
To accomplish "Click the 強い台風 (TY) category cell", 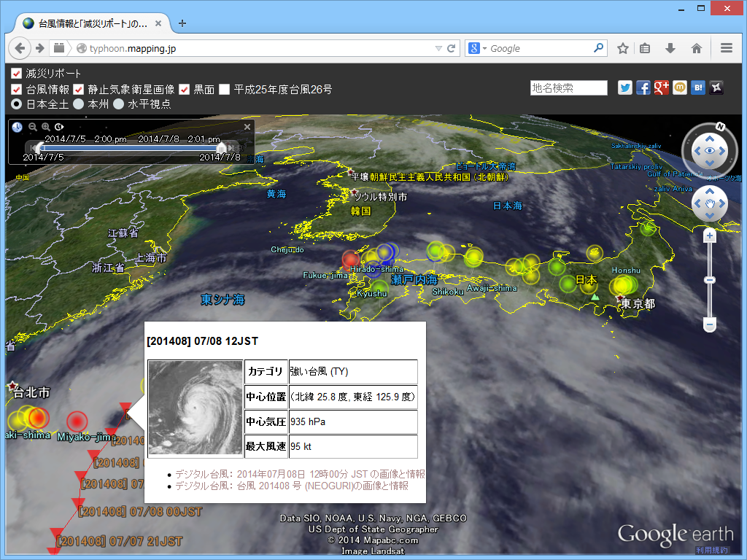I will (353, 371).
